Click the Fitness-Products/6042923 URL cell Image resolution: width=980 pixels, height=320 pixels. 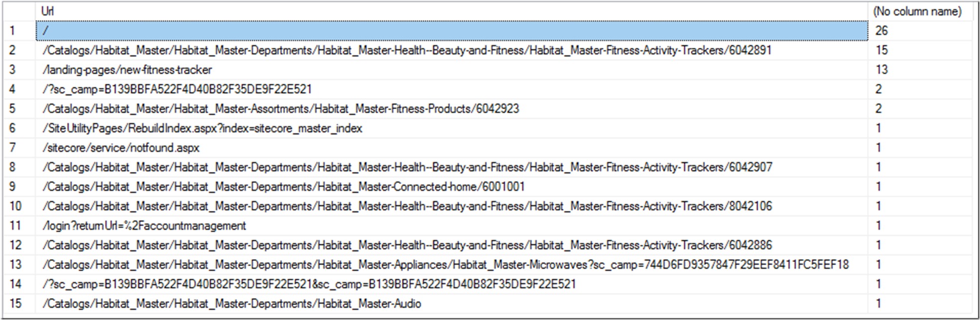281,109
